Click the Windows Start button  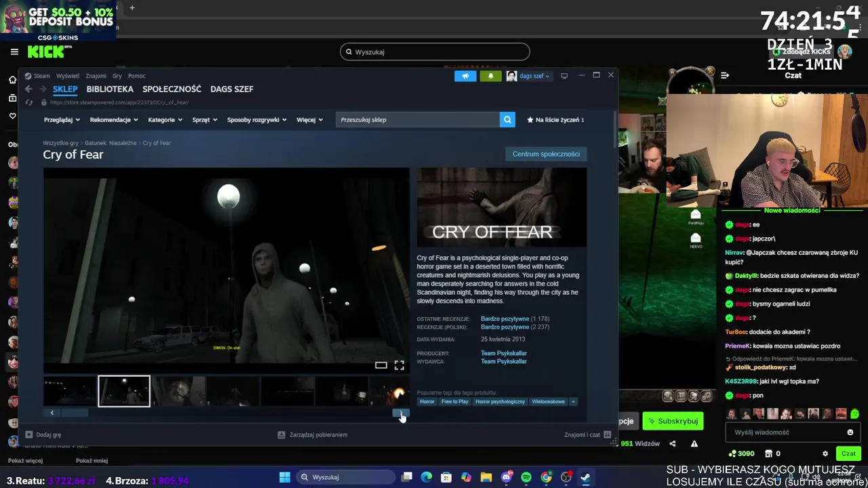coord(285,477)
